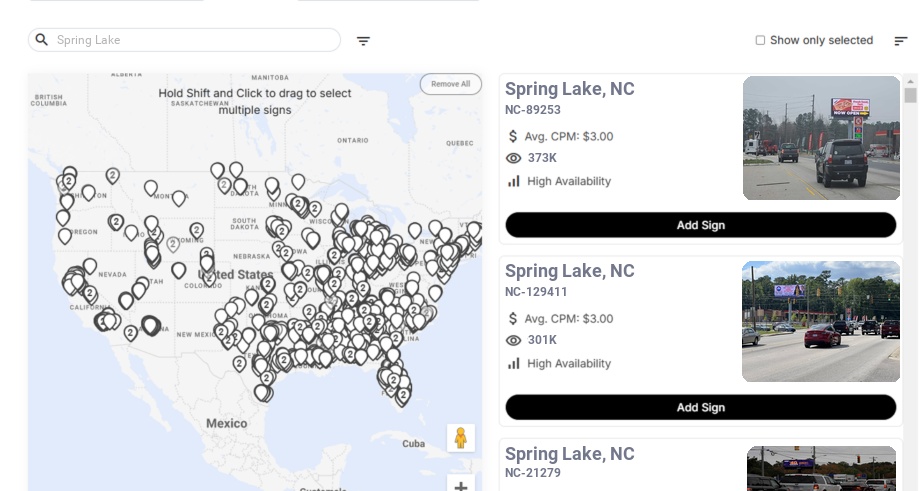Open the Spring Lake, NC NC-21279 title
The width and height of the screenshot is (920, 491).
click(569, 454)
